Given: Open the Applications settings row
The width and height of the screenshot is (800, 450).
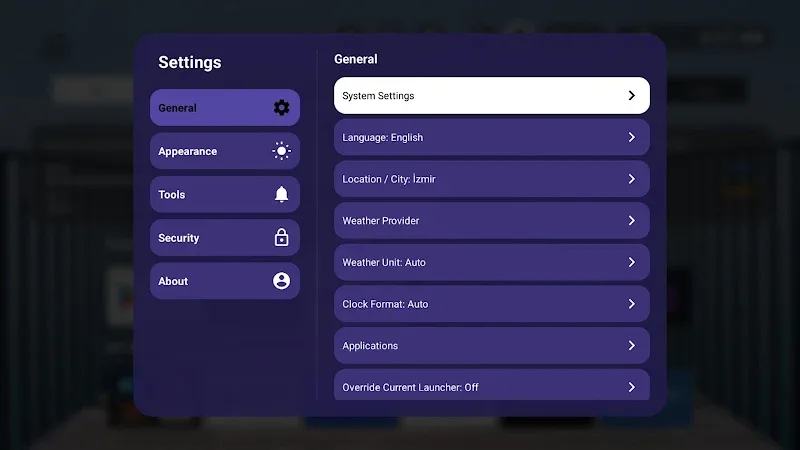Looking at the screenshot, I should click(492, 345).
